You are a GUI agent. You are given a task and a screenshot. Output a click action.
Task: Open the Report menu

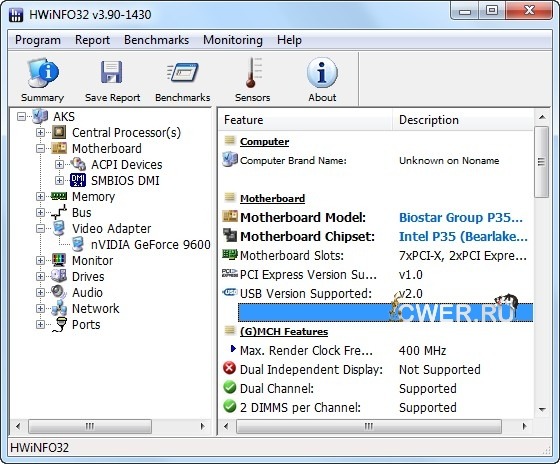click(92, 40)
